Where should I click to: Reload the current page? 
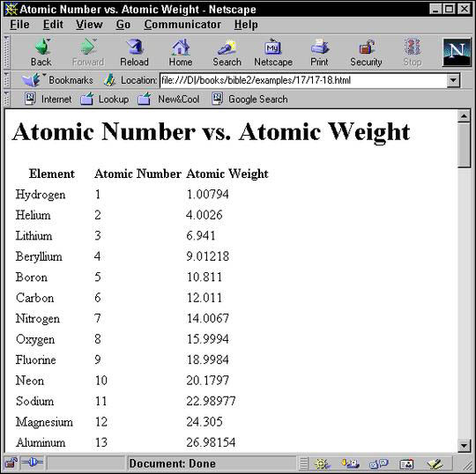click(x=134, y=48)
